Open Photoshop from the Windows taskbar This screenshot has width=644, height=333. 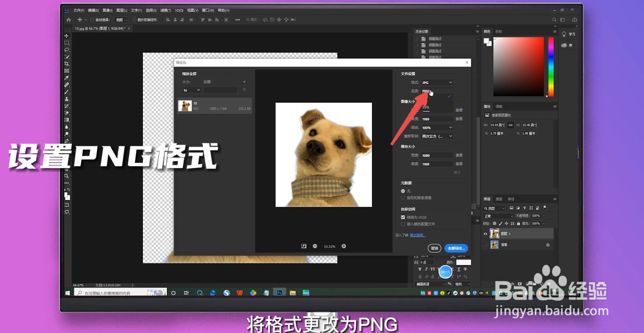[279, 293]
